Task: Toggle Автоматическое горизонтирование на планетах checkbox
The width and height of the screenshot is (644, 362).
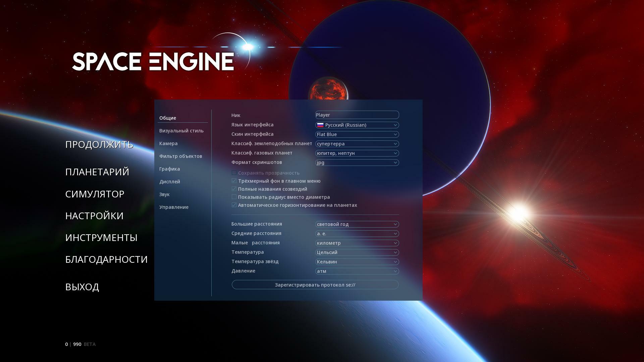Action: click(234, 205)
